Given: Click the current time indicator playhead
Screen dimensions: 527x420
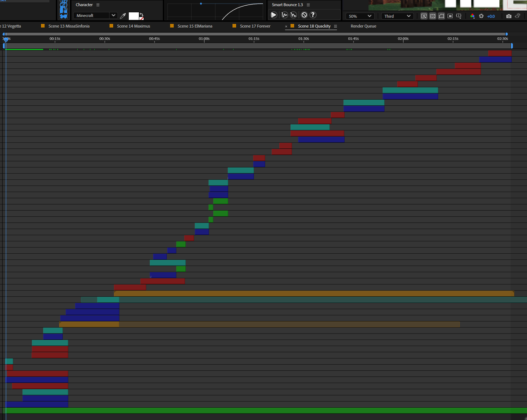Looking at the screenshot, I should pyautogui.click(x=6, y=39).
